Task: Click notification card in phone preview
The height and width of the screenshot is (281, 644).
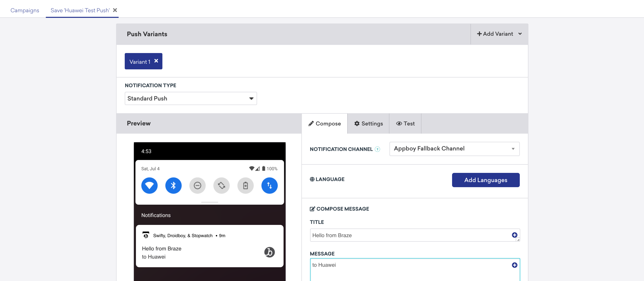Action: click(x=210, y=246)
